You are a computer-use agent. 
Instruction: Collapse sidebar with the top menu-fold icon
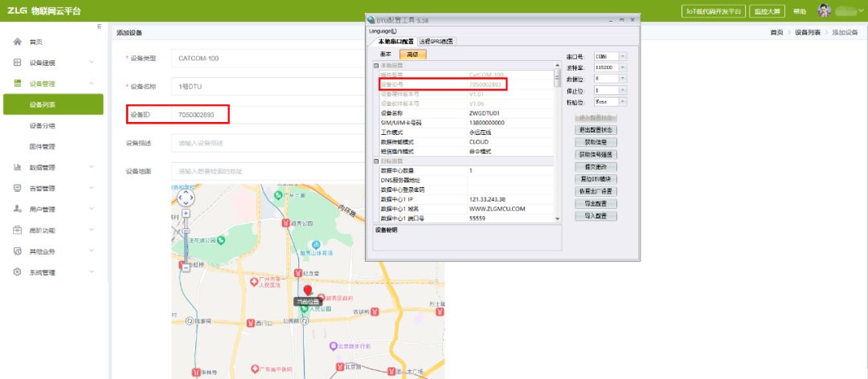pos(99,26)
